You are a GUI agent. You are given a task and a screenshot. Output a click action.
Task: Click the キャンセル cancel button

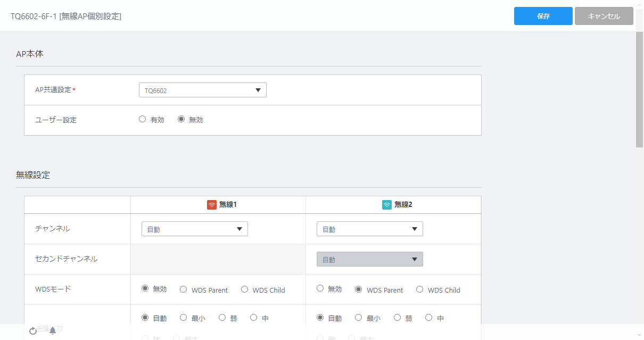point(604,16)
